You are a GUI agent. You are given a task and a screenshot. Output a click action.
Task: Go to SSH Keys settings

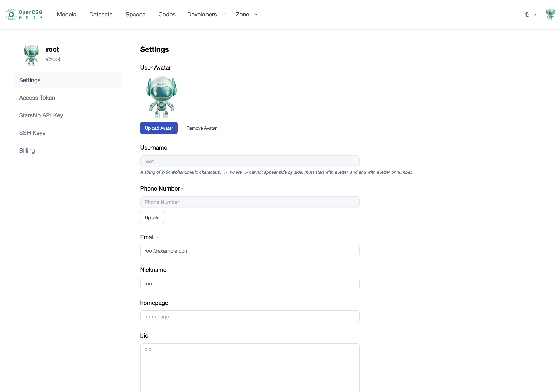pyautogui.click(x=32, y=133)
